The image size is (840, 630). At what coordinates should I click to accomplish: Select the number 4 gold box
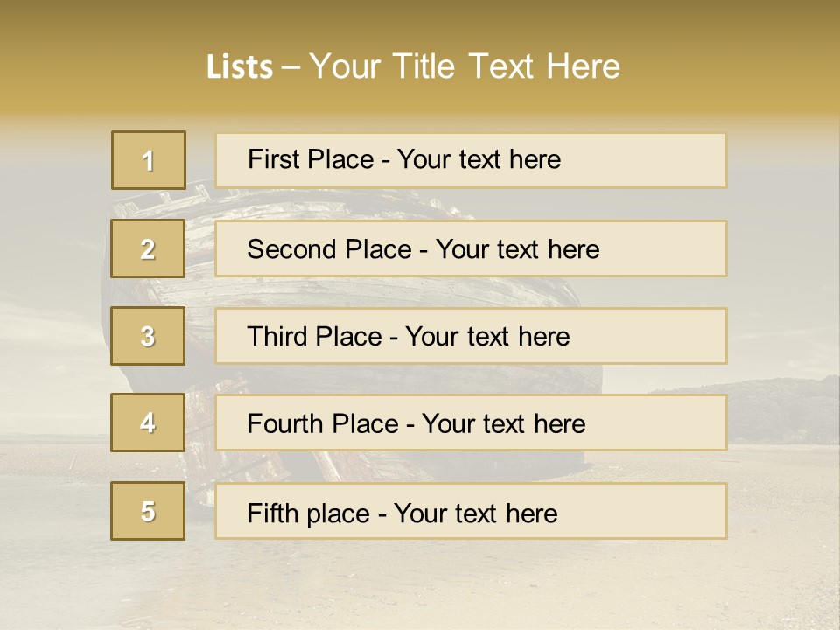pyautogui.click(x=148, y=423)
